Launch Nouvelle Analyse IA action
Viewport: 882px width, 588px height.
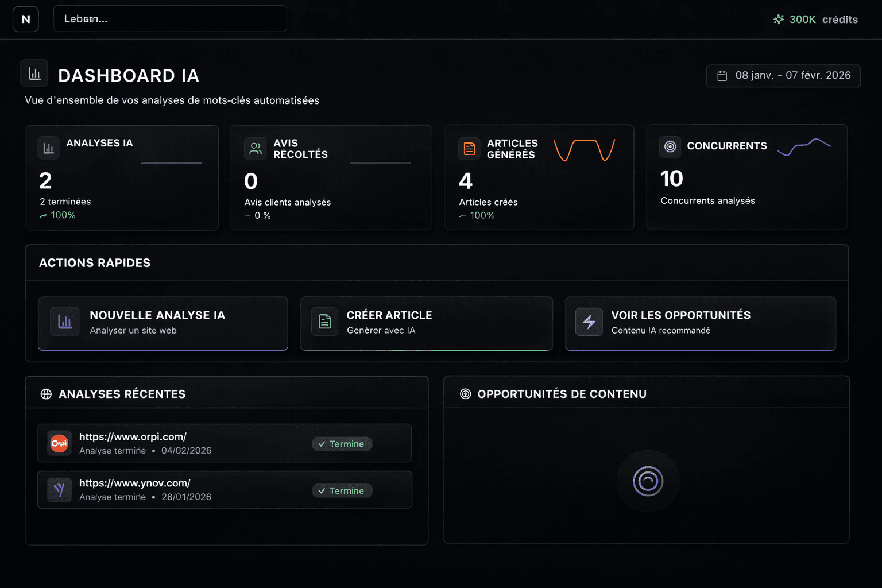point(163,323)
